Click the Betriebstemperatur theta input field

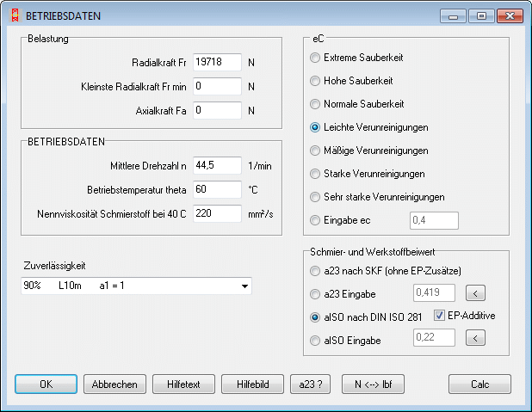tap(217, 189)
